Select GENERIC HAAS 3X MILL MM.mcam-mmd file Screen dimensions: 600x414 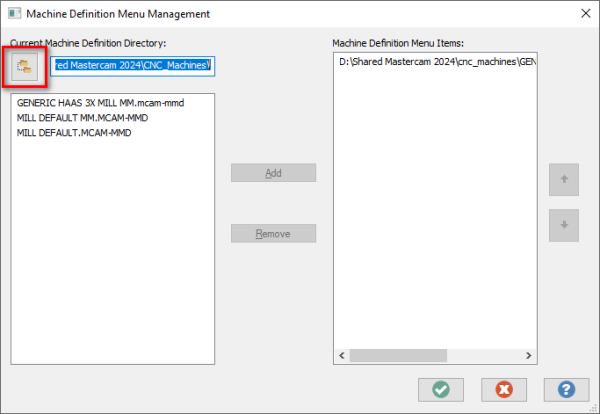tap(100, 103)
